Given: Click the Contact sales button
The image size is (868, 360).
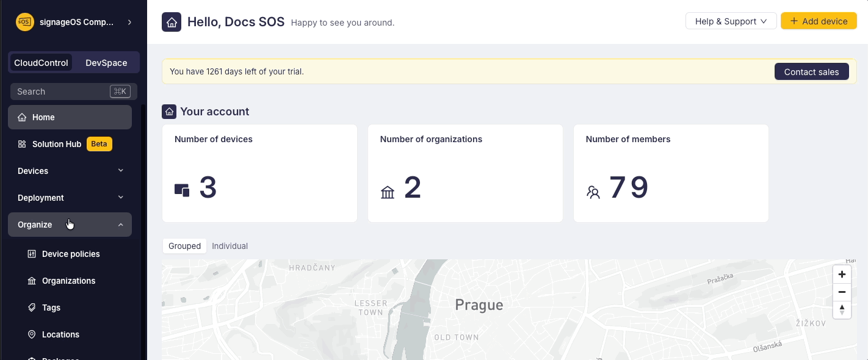Looking at the screenshot, I should coord(811,71).
